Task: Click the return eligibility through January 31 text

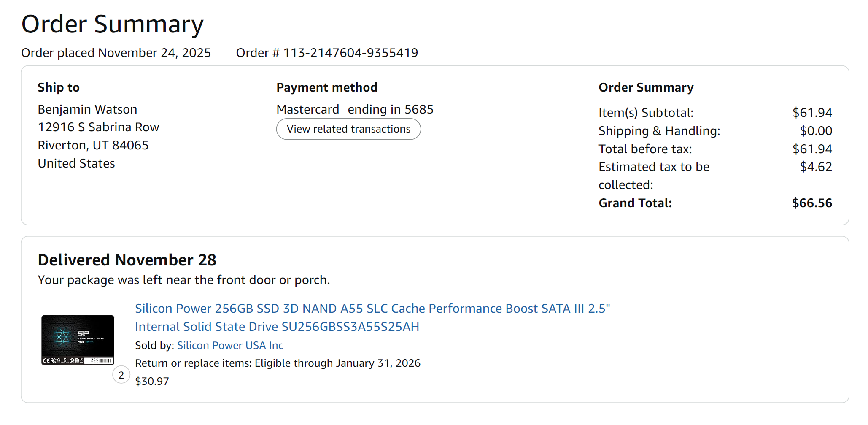Action: 278,363
